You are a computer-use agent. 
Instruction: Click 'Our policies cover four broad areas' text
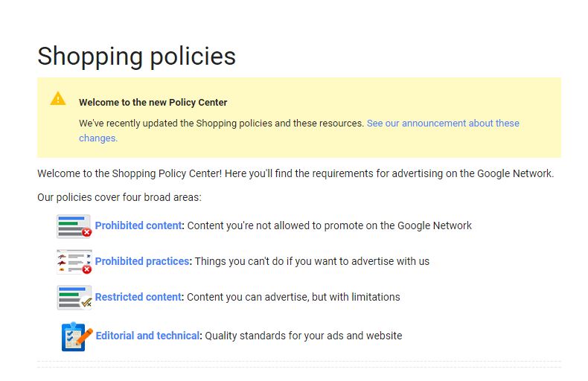point(119,198)
